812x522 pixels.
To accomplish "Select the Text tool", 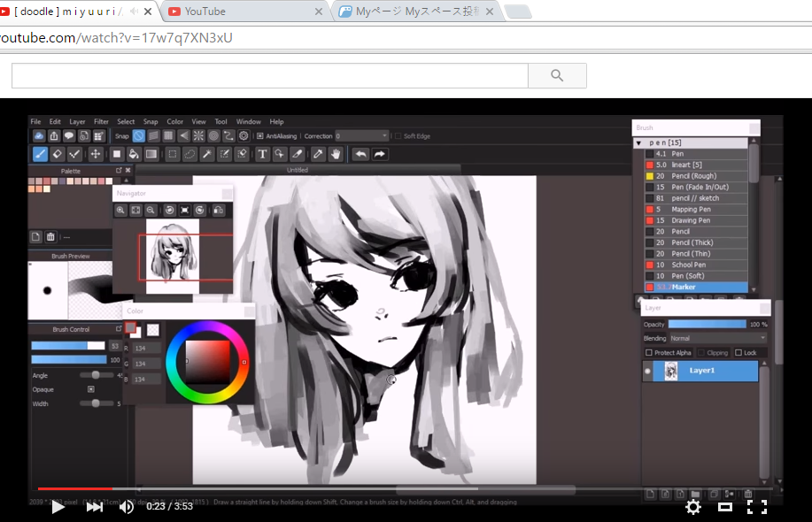I will click(263, 154).
